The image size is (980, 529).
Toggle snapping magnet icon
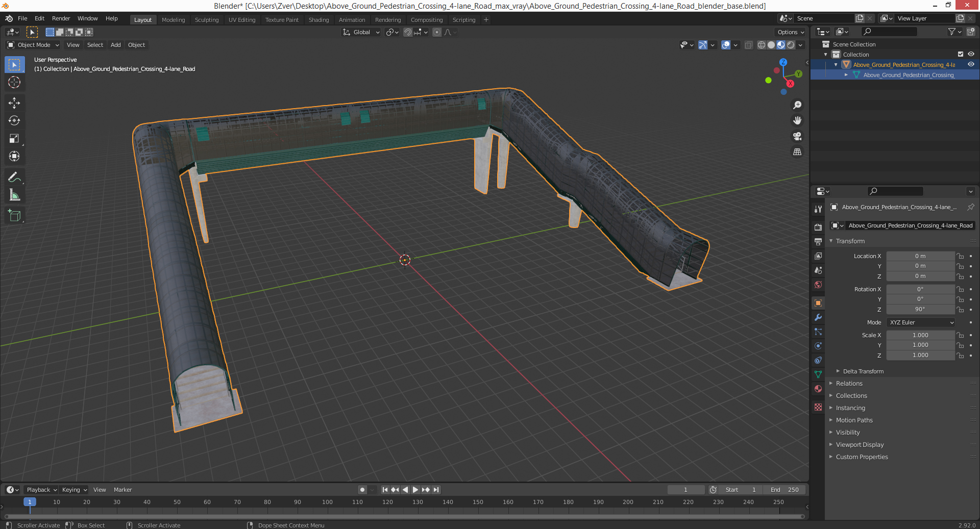408,32
